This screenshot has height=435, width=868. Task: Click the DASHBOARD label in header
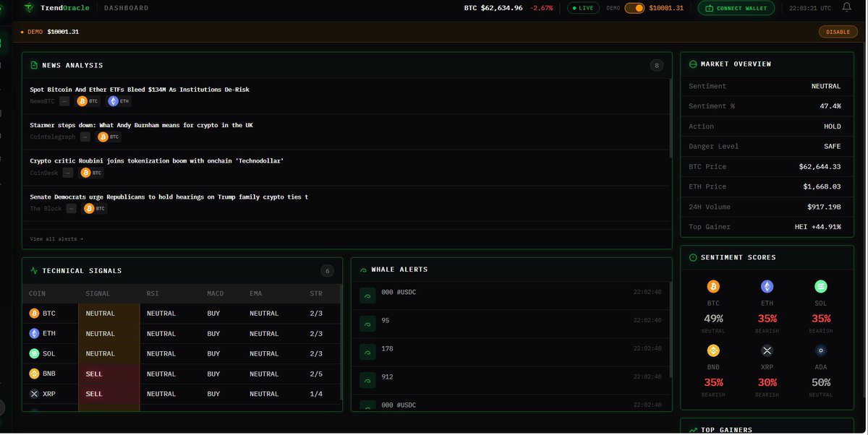tap(127, 8)
